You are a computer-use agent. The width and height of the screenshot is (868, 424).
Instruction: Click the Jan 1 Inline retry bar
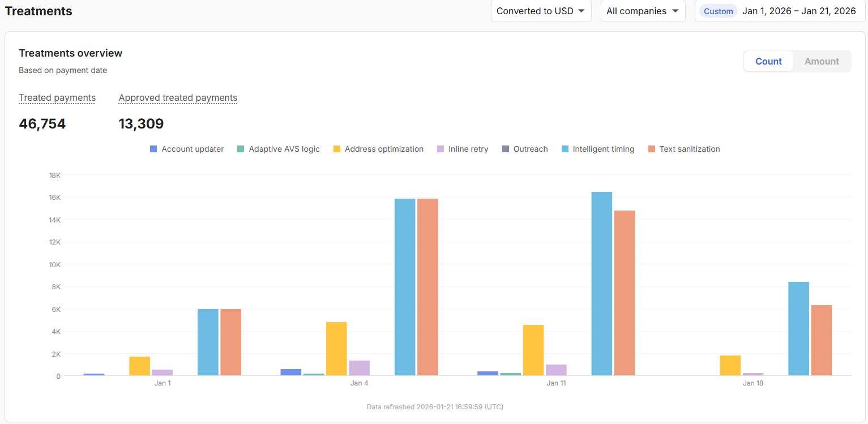point(163,372)
